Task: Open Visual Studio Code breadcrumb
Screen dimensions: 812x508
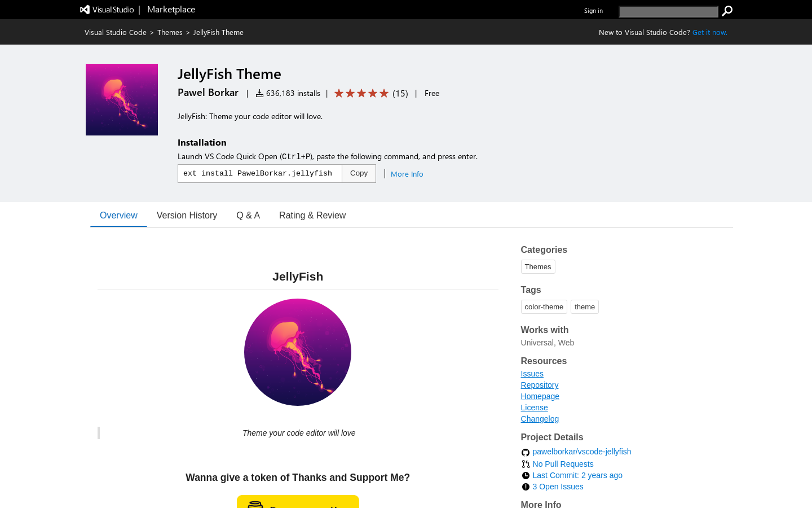Action: pos(116,32)
